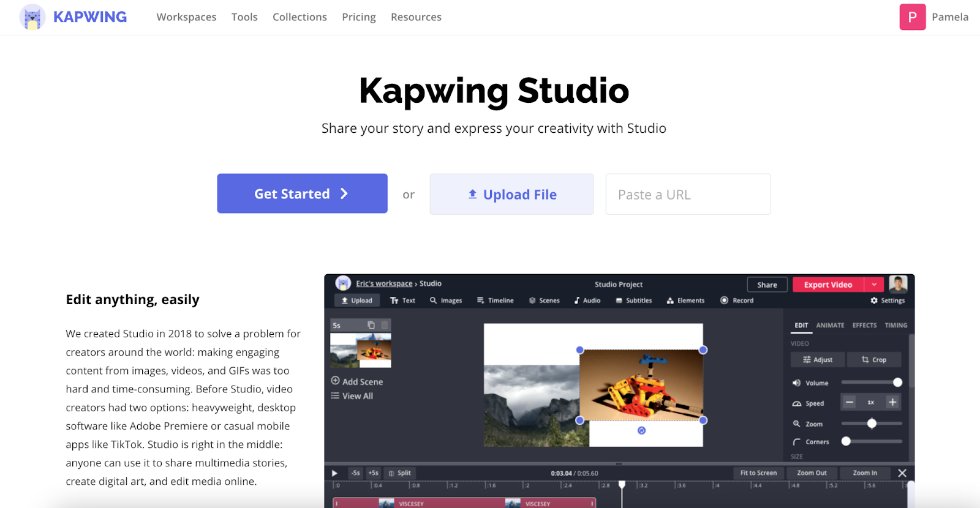The width and height of the screenshot is (980, 508).
Task: Open the Images search tool
Action: 446,301
